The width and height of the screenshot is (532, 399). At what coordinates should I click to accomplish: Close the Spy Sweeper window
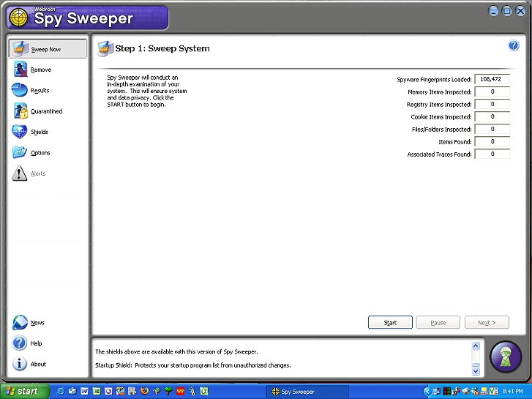[520, 11]
